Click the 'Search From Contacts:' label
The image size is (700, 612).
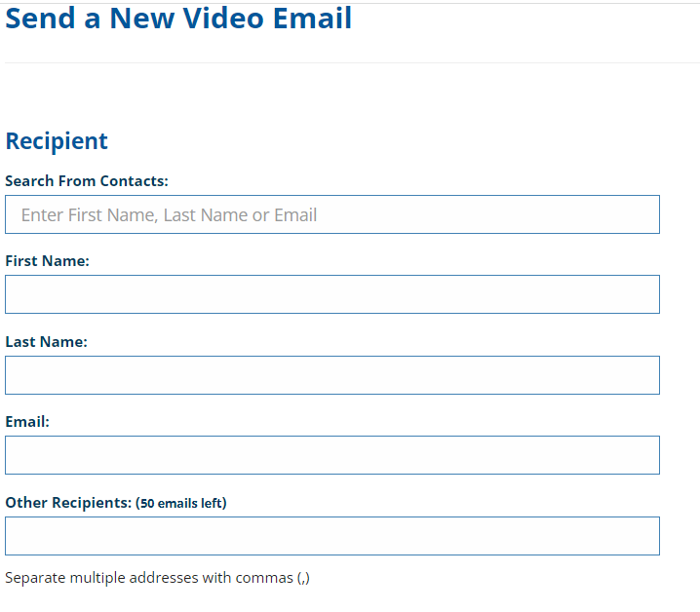(x=87, y=181)
